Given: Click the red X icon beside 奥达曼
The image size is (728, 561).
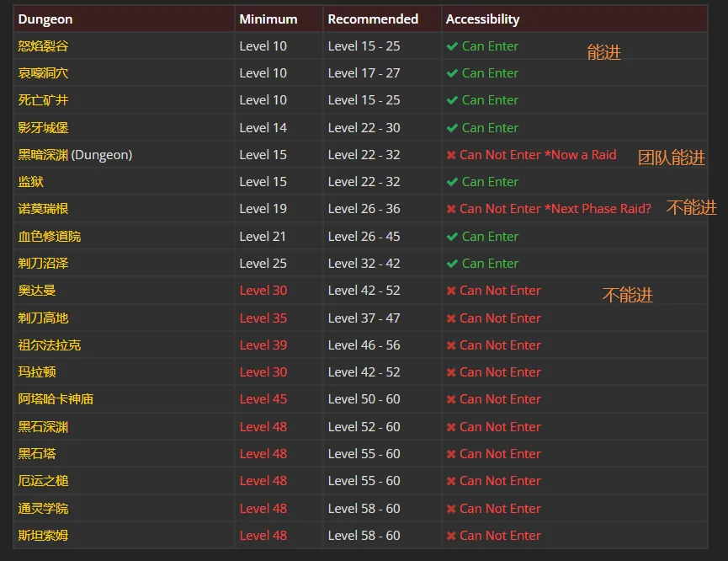Looking at the screenshot, I should (x=451, y=291).
